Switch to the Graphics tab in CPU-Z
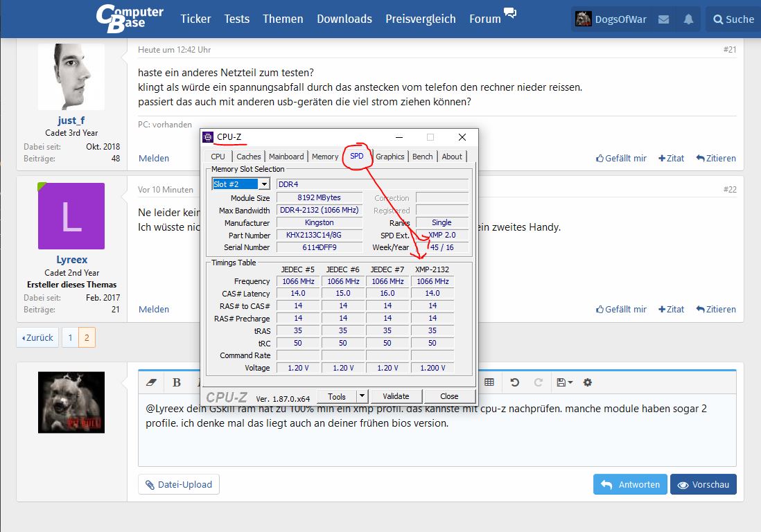This screenshot has width=761, height=532. (x=390, y=157)
